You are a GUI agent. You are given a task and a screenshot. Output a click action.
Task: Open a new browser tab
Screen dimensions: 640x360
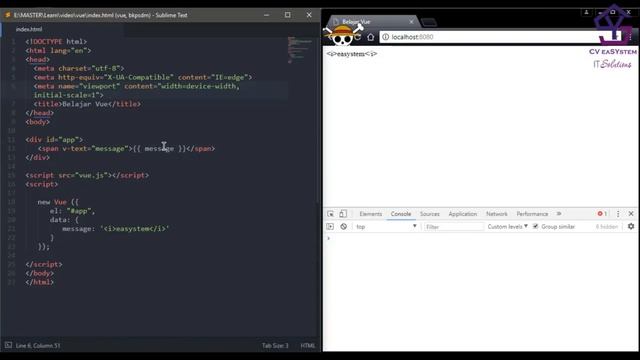[429, 22]
